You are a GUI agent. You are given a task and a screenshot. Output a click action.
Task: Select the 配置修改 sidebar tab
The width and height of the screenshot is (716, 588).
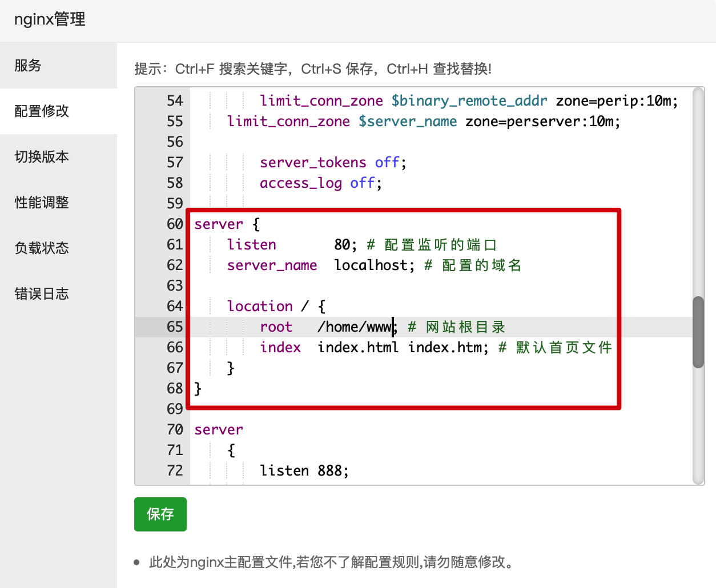42,111
